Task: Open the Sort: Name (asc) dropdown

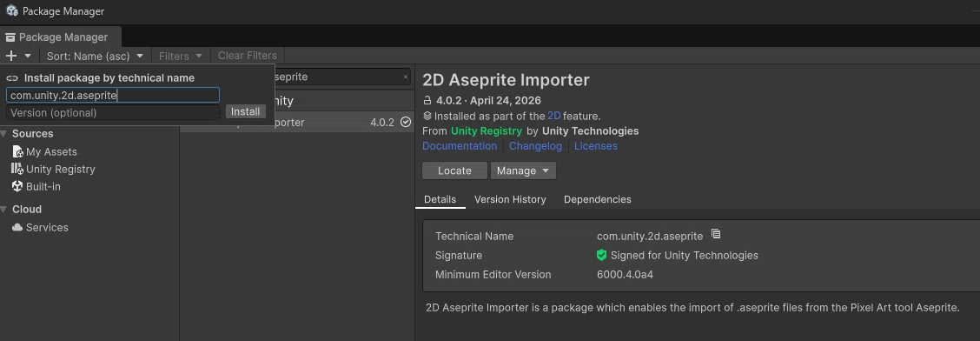Action: point(95,56)
